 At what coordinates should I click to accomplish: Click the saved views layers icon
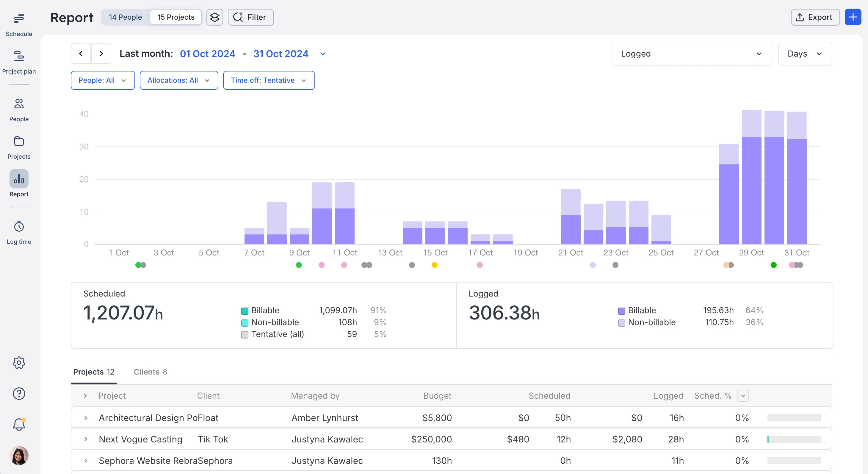tap(215, 17)
